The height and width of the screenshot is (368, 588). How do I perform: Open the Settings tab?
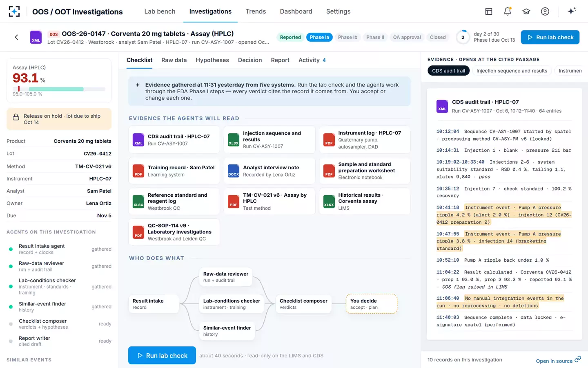(338, 11)
